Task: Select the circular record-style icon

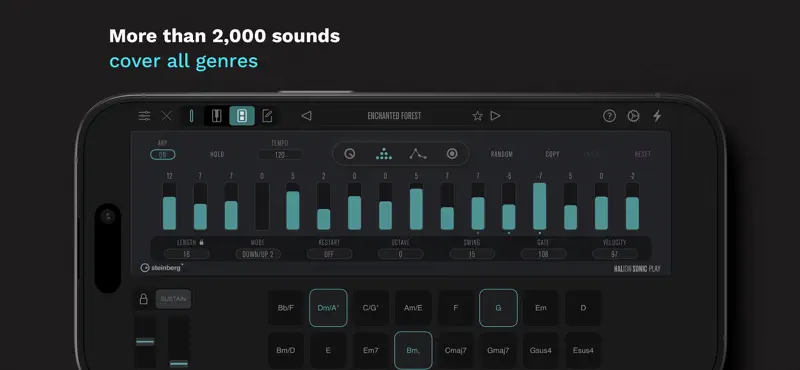Action: pyautogui.click(x=452, y=154)
